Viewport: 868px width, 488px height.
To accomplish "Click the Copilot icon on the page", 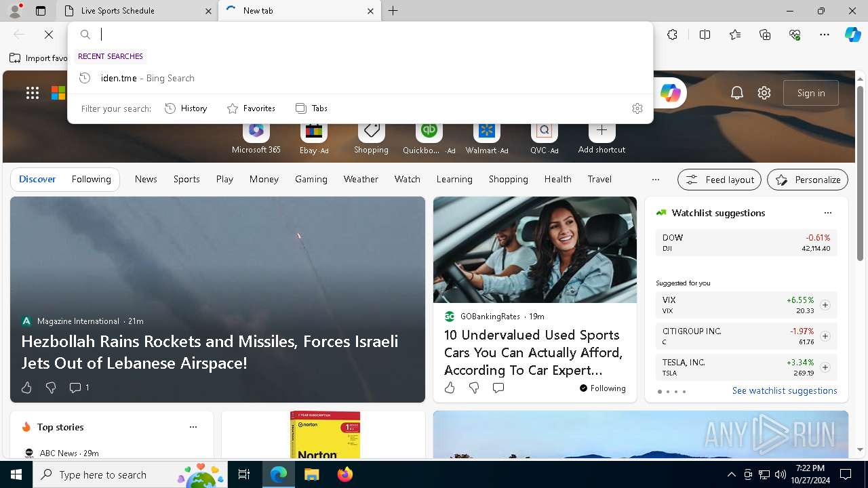I will (x=671, y=93).
